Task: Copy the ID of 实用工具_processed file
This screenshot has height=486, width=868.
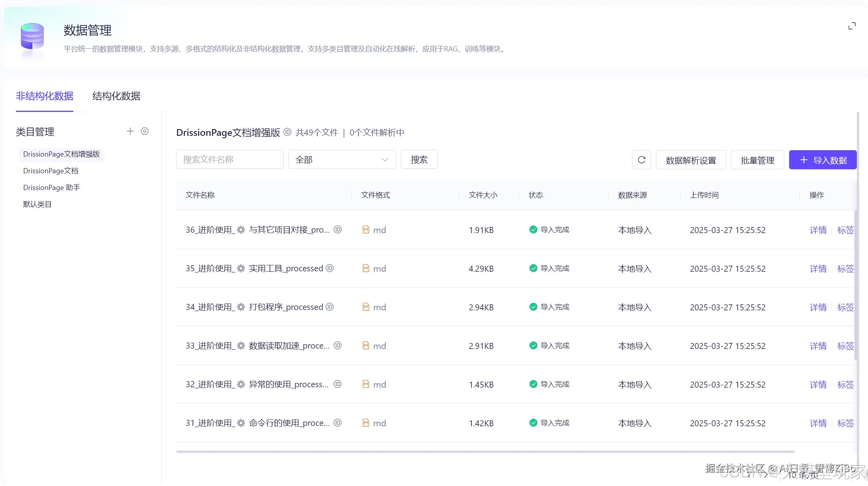Action: click(x=330, y=268)
